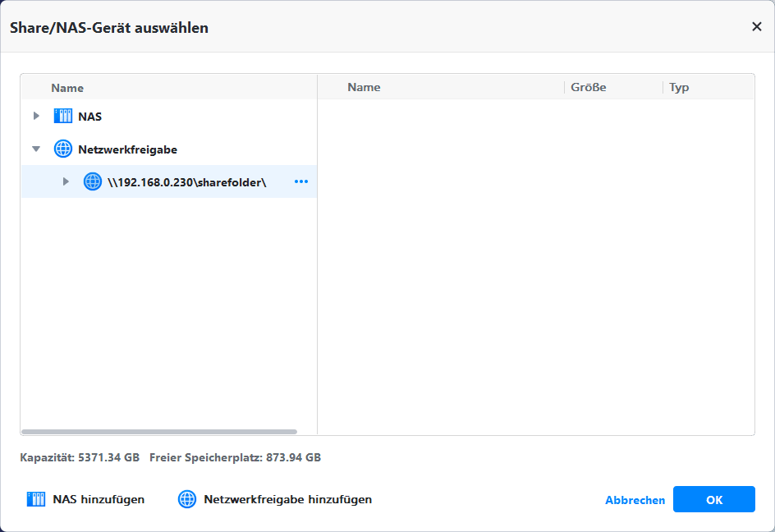This screenshot has height=532, width=775.
Task: Select the NAS tree item label
Action: (90, 117)
